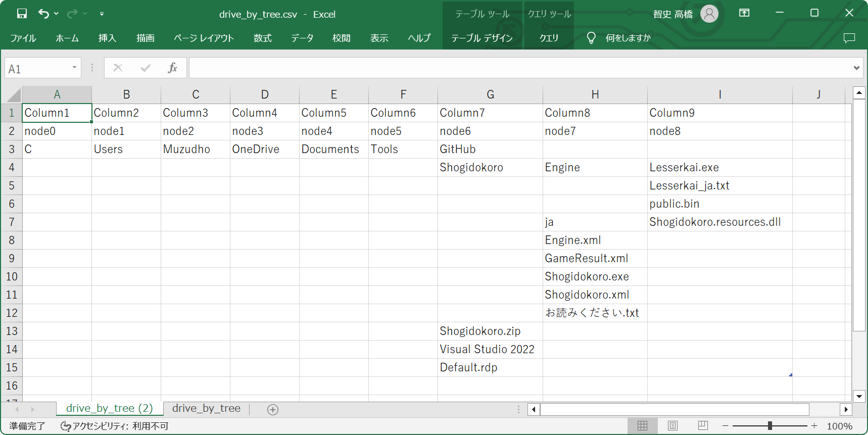Switch to the 描画 ribbon tab

[x=146, y=38]
